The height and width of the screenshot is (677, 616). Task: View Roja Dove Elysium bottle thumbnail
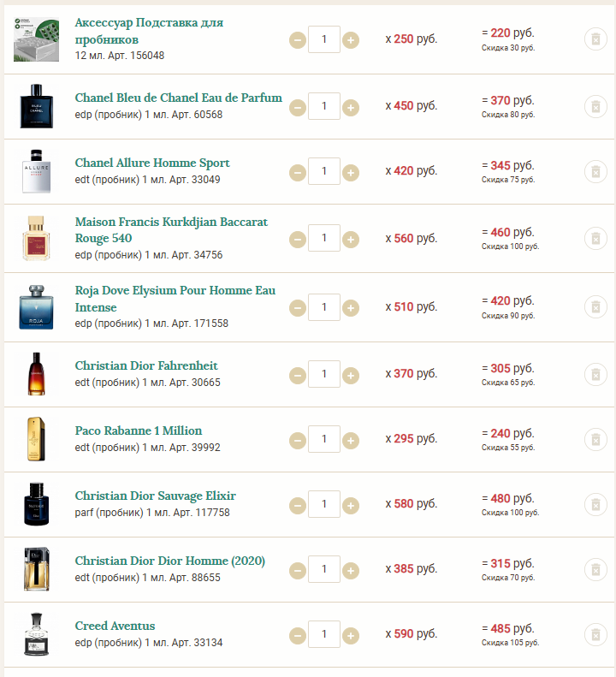point(36,307)
